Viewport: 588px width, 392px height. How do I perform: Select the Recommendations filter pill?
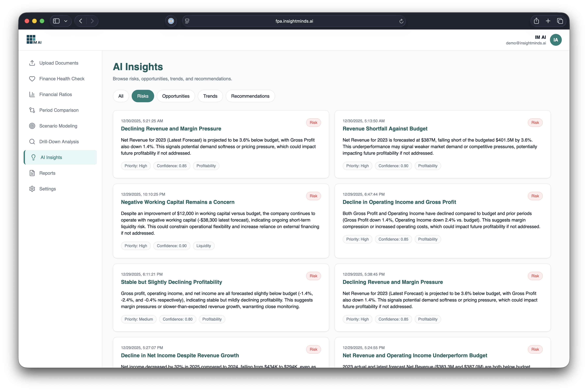[x=250, y=96]
